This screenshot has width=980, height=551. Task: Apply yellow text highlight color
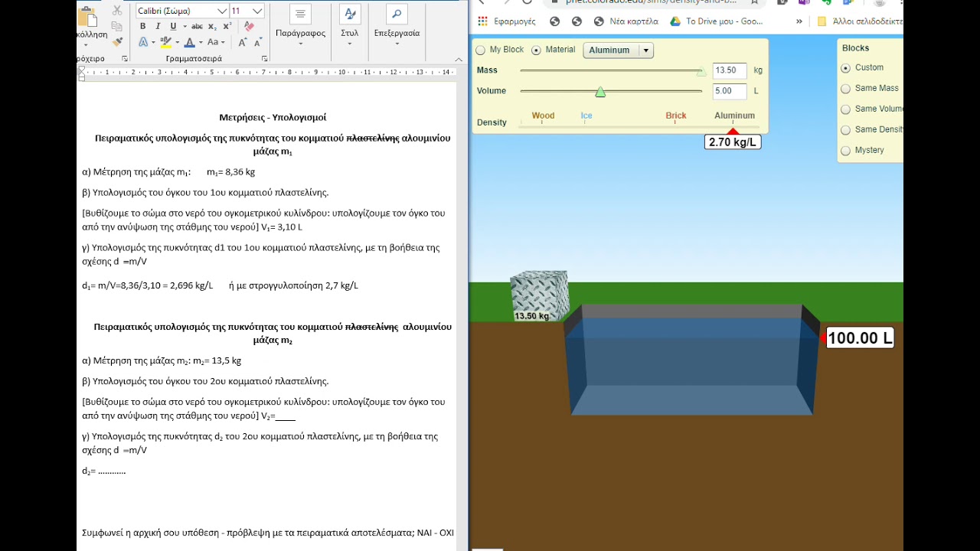pyautogui.click(x=165, y=43)
